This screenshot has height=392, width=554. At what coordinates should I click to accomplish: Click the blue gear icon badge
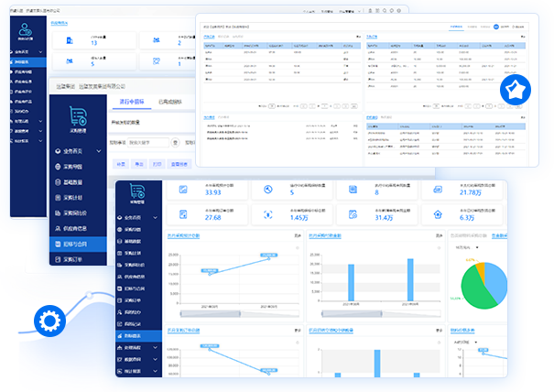coord(49,321)
